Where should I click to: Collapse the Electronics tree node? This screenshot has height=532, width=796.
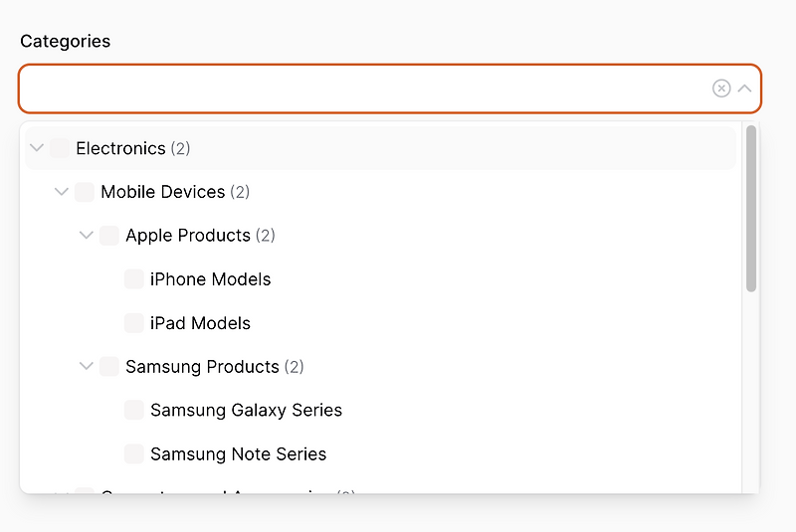[37, 148]
